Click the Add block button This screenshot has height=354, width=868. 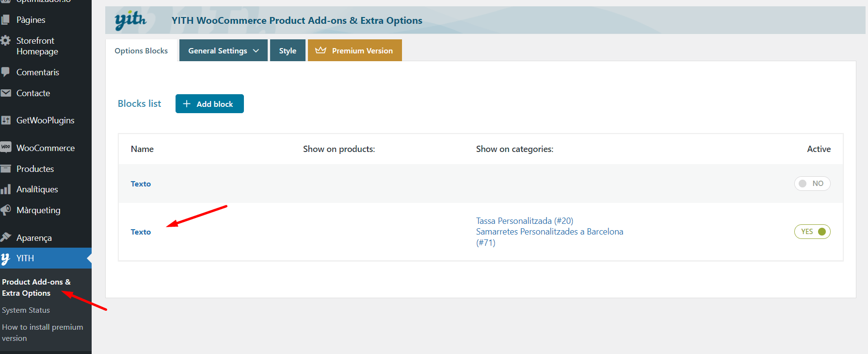209,104
